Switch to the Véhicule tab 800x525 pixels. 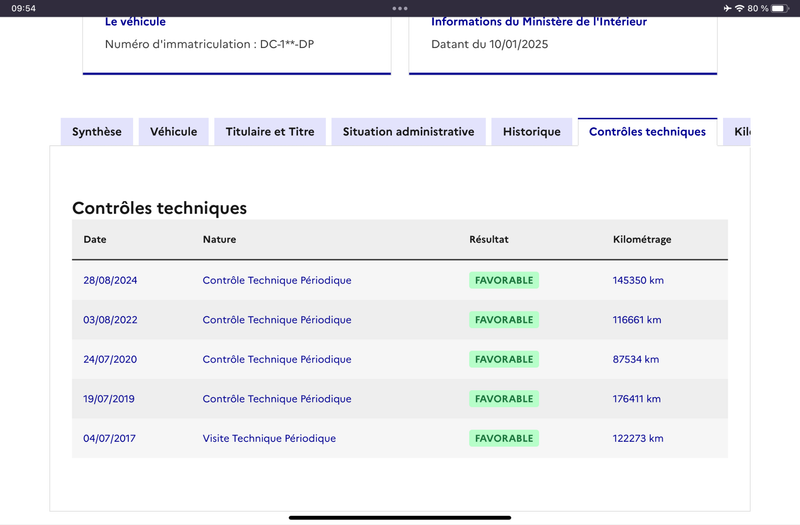point(173,132)
